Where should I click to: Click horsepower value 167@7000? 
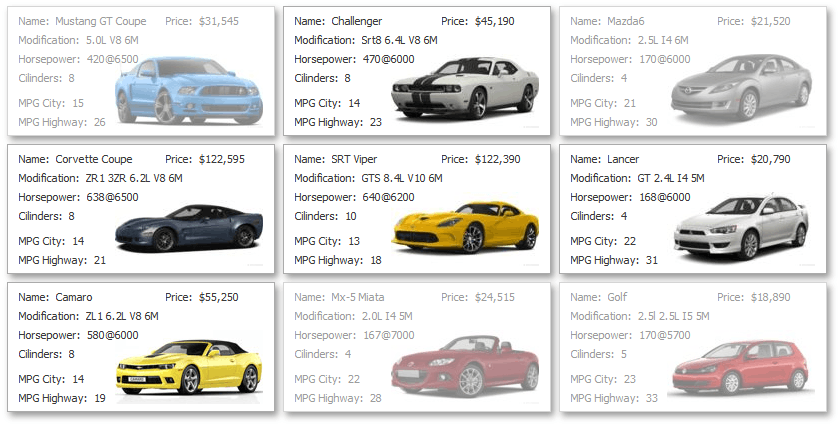388,335
